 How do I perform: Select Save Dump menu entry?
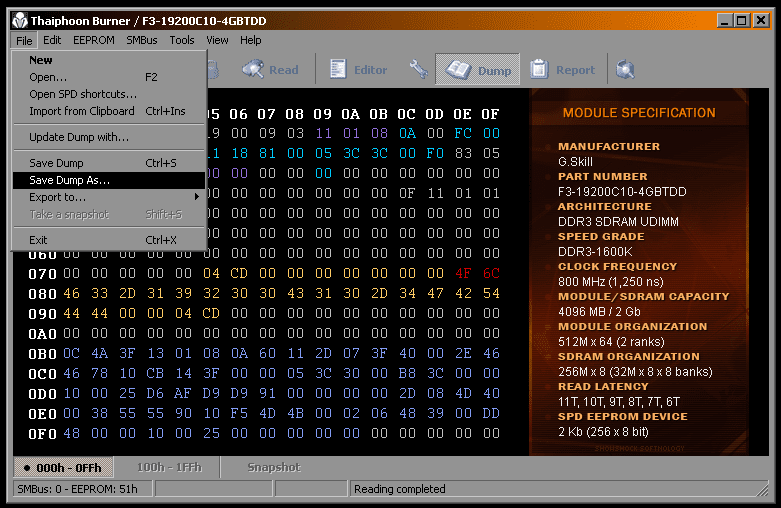109,163
